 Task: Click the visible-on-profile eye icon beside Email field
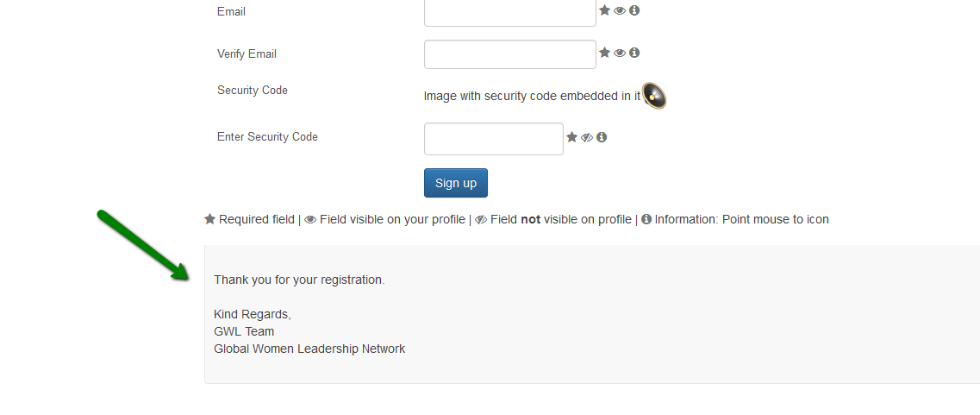tap(620, 10)
